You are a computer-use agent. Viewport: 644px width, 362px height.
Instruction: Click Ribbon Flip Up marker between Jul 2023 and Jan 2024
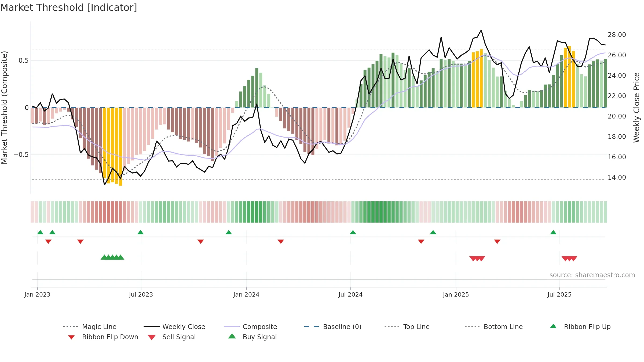(x=229, y=232)
